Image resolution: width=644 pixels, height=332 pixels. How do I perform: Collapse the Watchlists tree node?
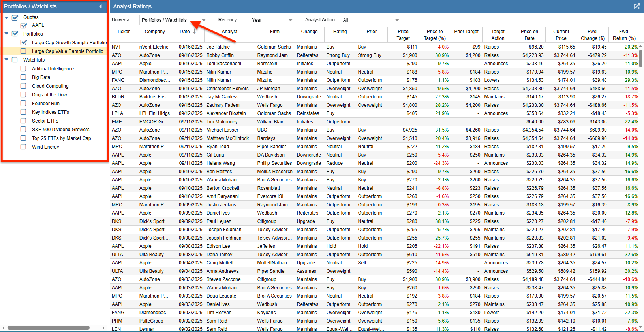click(6, 60)
